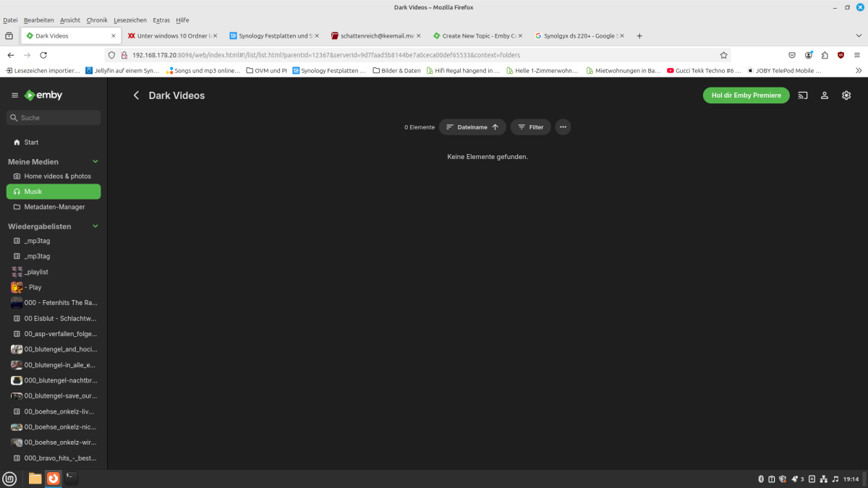Open Gucci Tekk Techno #6 bookmark
Image resolution: width=868 pixels, height=488 pixels.
tap(705, 71)
